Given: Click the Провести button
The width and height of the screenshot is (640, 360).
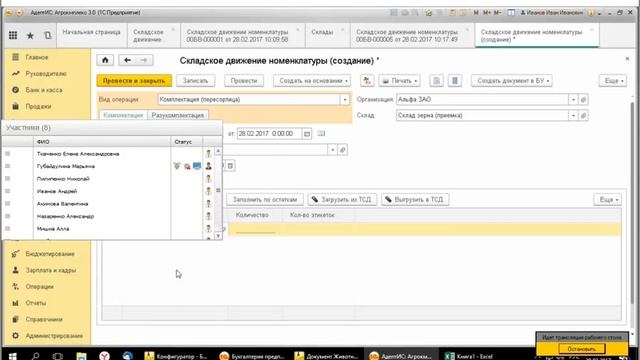Looking at the screenshot, I should [x=244, y=81].
